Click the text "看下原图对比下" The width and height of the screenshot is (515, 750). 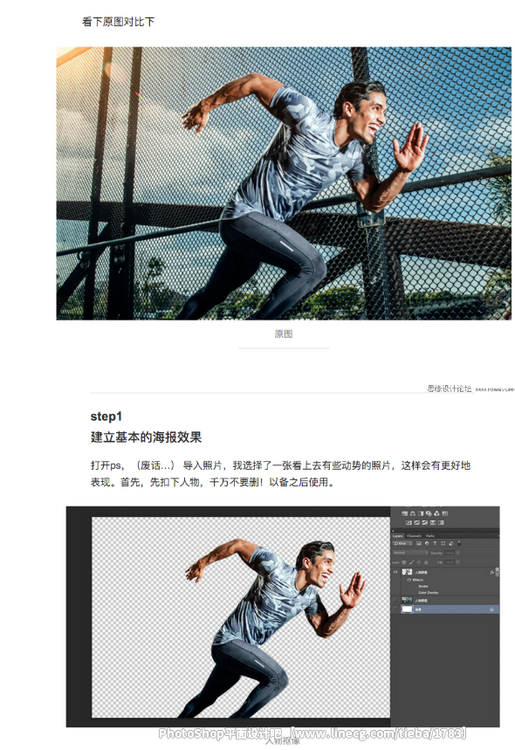tap(118, 22)
